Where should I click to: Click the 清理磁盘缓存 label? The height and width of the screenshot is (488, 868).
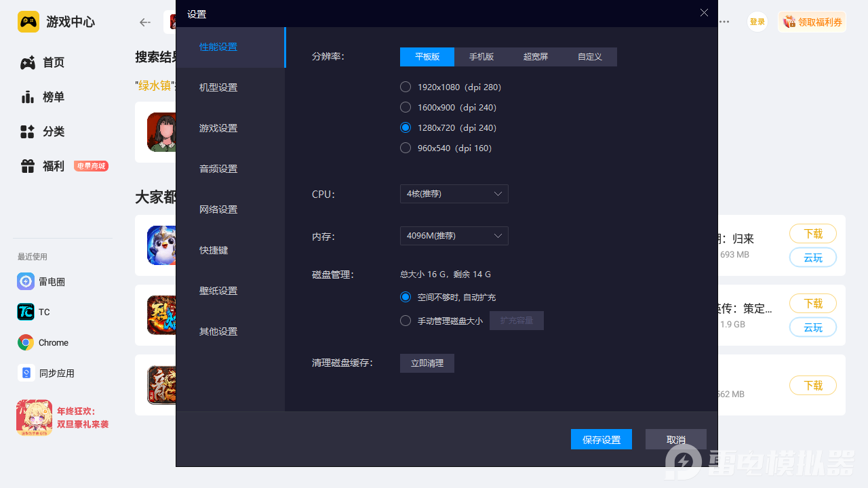point(342,363)
